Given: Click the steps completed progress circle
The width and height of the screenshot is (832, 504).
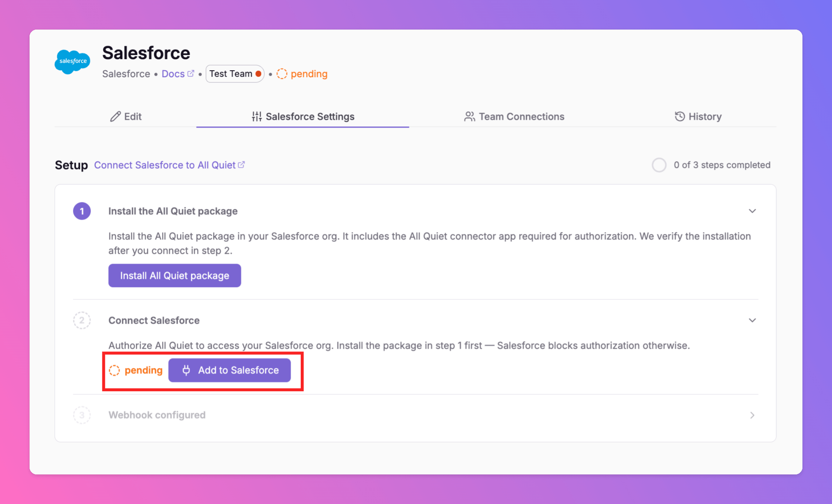Looking at the screenshot, I should [x=659, y=165].
